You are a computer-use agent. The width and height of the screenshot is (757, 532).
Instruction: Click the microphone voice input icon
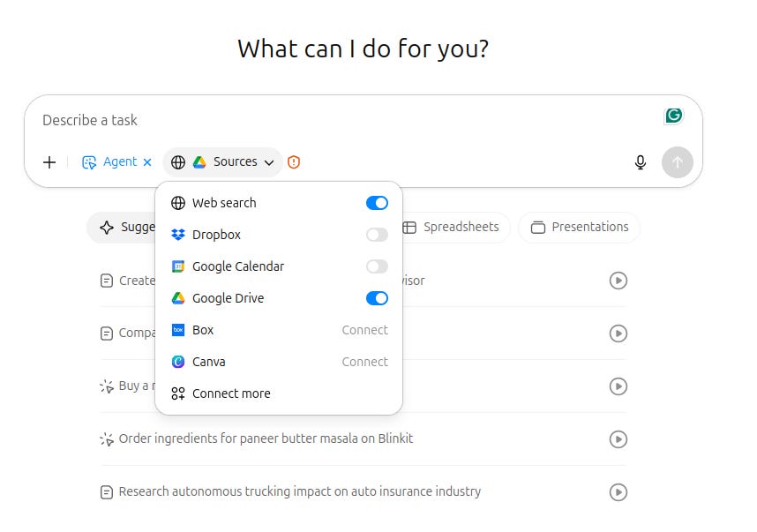(x=641, y=162)
